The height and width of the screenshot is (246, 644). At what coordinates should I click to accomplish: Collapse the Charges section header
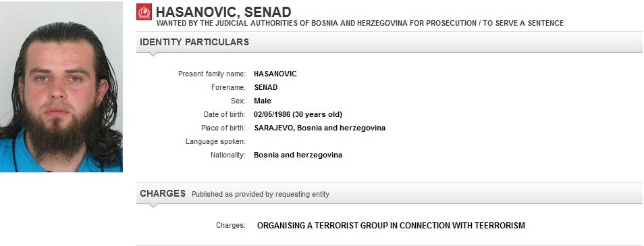389,194
